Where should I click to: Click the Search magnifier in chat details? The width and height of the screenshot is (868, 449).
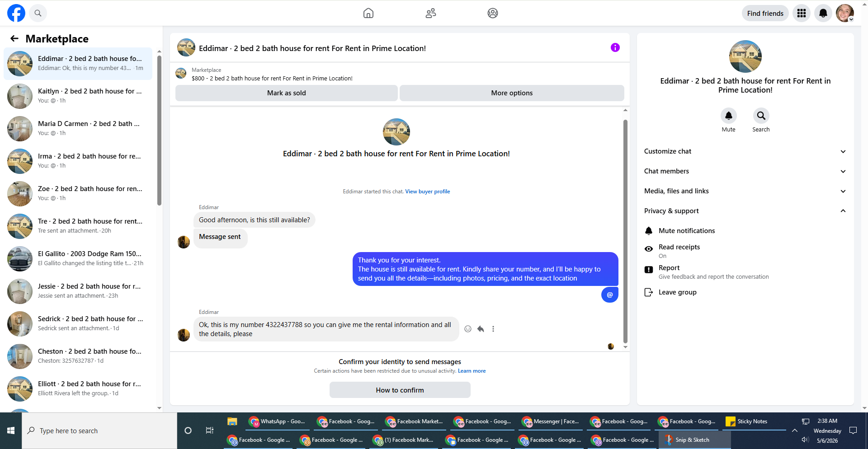[761, 116]
